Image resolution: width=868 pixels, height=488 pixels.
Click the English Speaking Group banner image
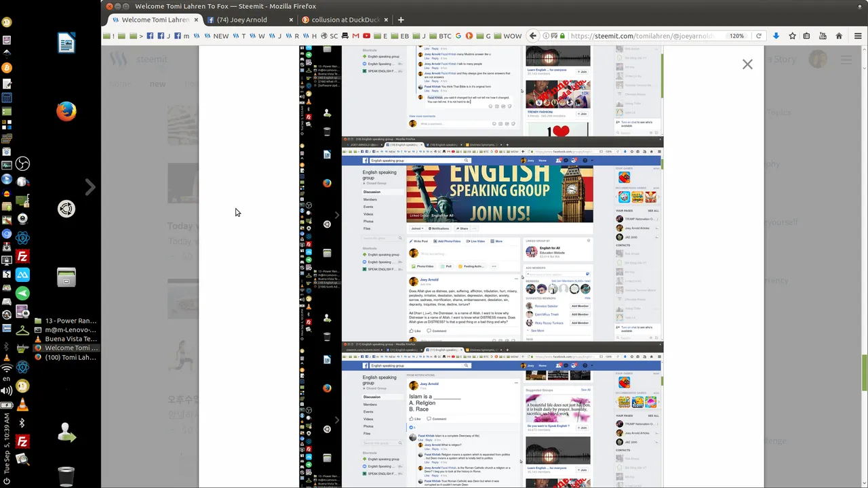tap(500, 193)
